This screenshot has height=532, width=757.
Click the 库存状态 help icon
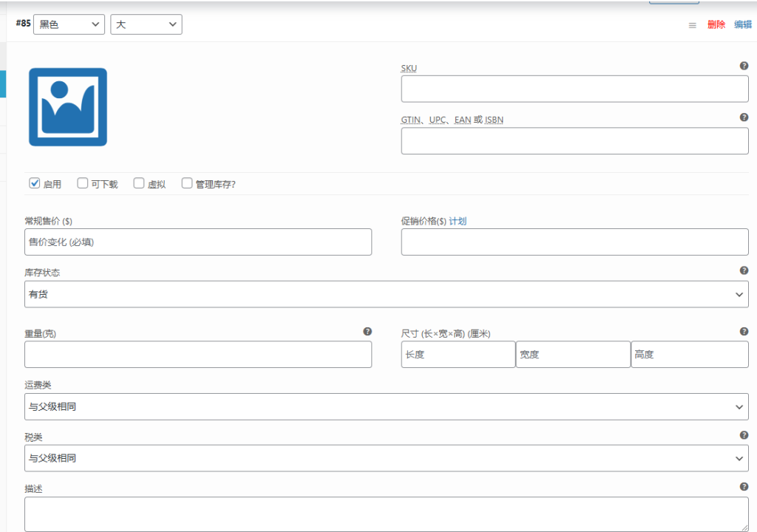[x=744, y=270]
